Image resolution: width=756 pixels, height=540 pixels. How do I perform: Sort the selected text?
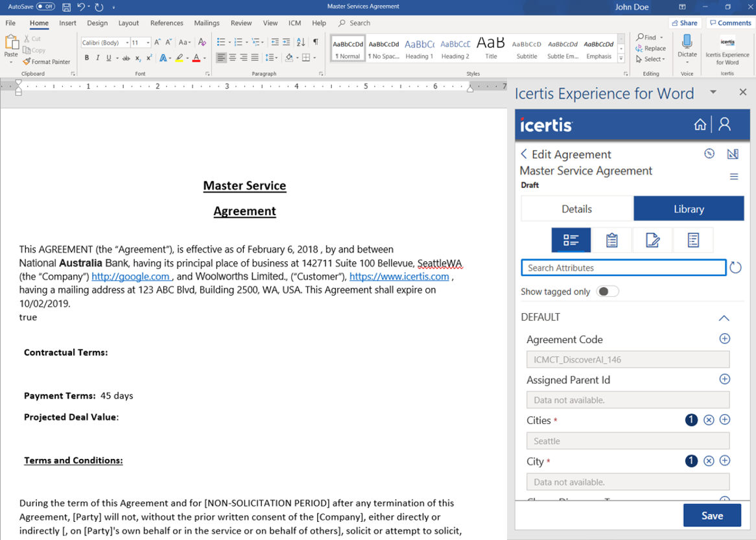click(x=301, y=42)
